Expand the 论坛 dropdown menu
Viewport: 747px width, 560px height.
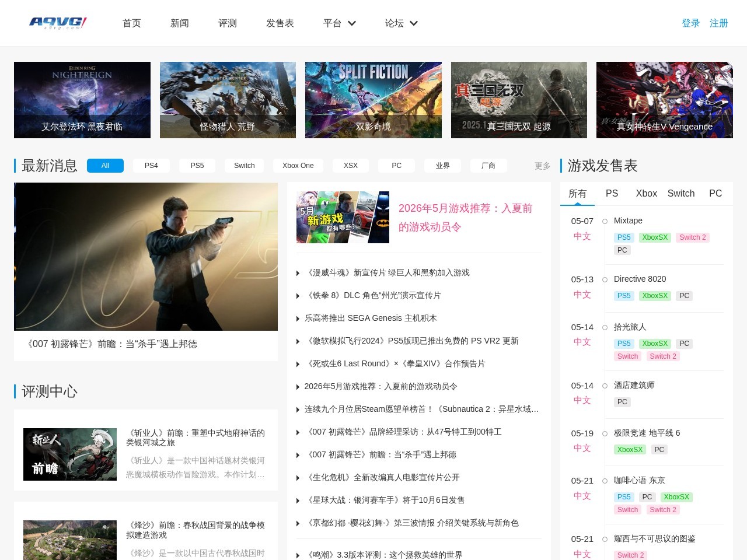pyautogui.click(x=402, y=23)
